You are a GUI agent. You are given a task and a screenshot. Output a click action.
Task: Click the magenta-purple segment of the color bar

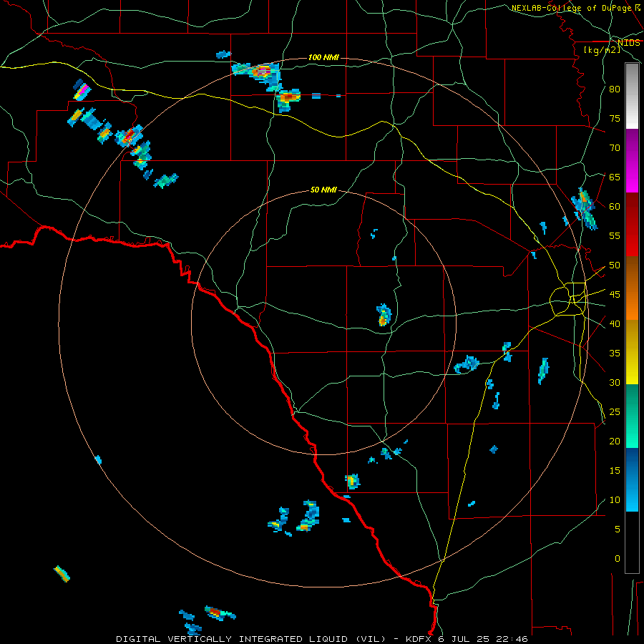632,160
